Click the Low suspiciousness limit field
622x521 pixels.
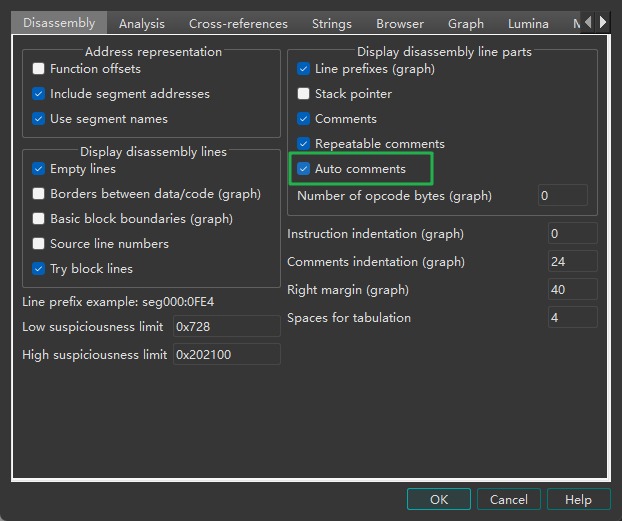tap(226, 327)
